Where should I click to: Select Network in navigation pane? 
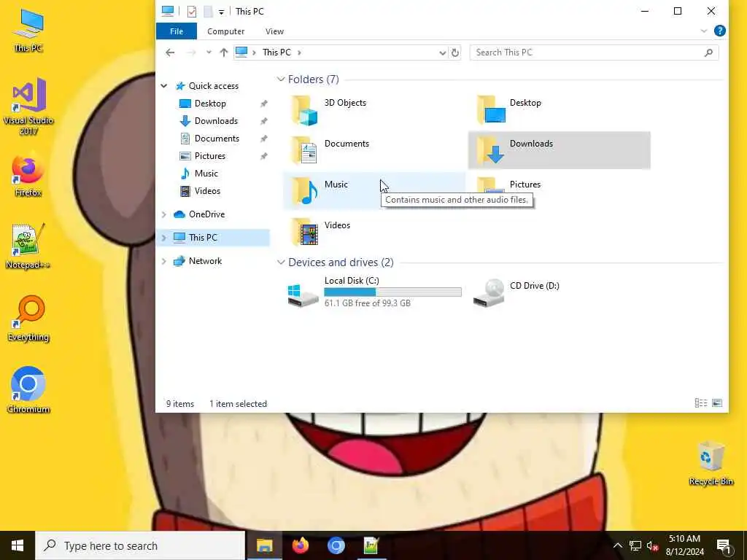205,261
